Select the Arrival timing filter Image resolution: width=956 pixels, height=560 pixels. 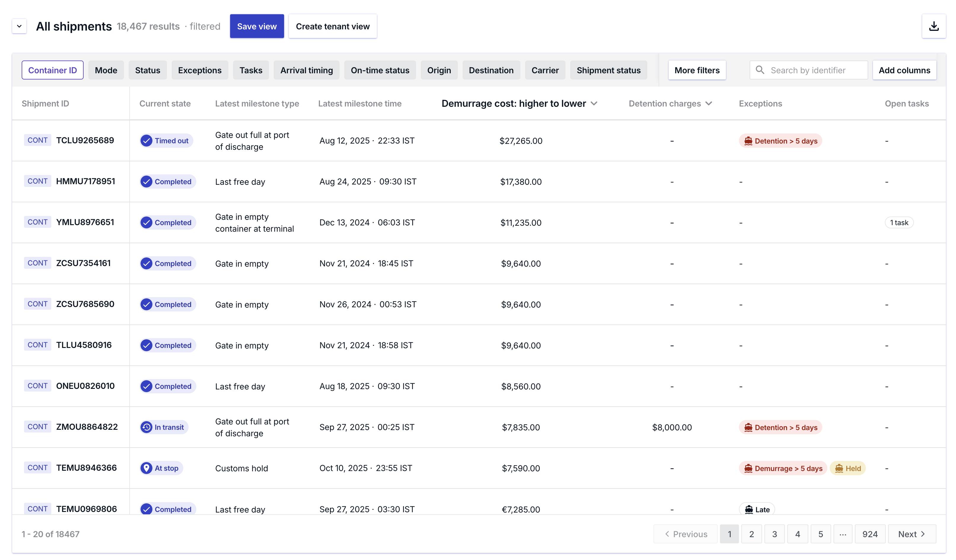click(306, 70)
